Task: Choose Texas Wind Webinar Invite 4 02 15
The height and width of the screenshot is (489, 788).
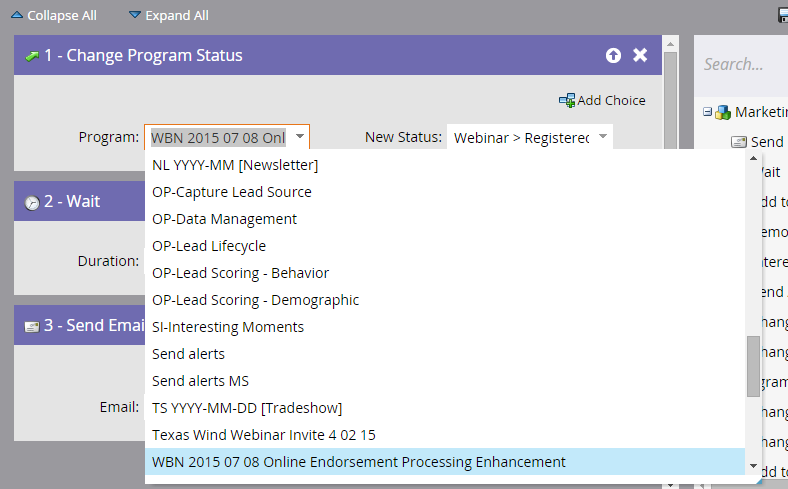Action: tap(263, 435)
